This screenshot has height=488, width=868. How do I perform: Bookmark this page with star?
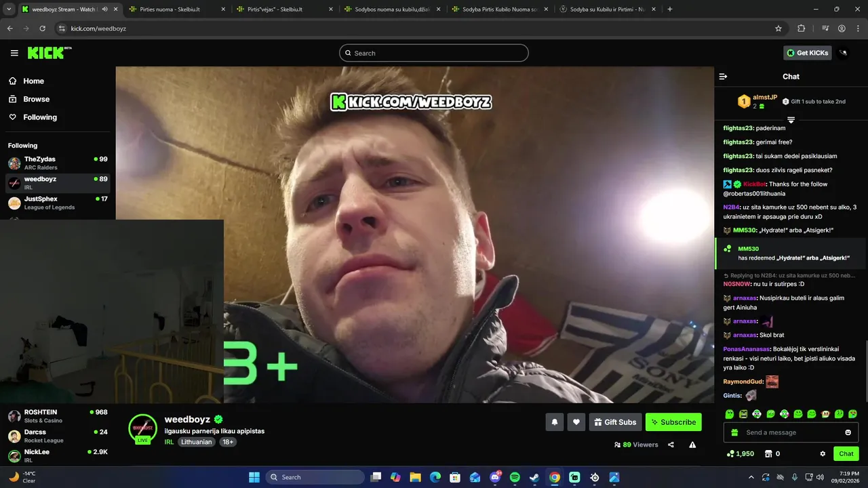(x=778, y=28)
